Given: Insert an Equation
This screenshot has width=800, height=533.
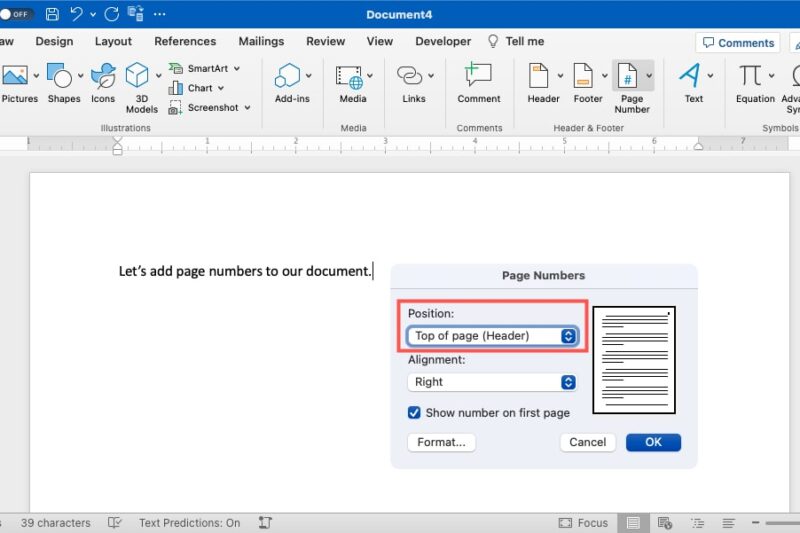Looking at the screenshot, I should [751, 75].
